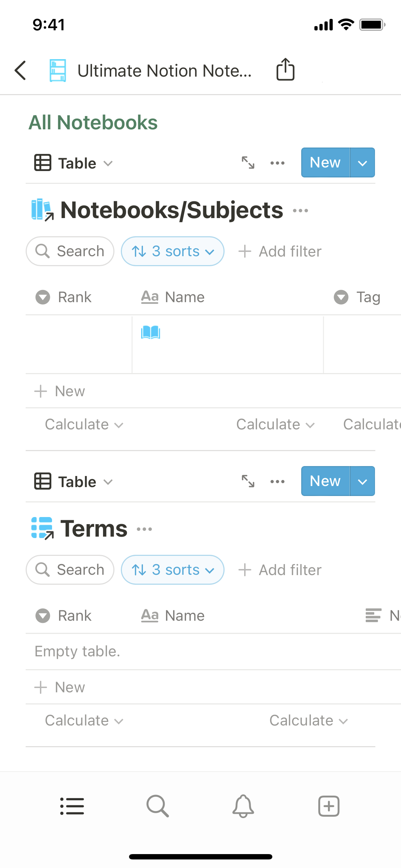Expand the Notebooks/Subjects table to full page
This screenshot has height=868, width=401.
pyautogui.click(x=248, y=163)
